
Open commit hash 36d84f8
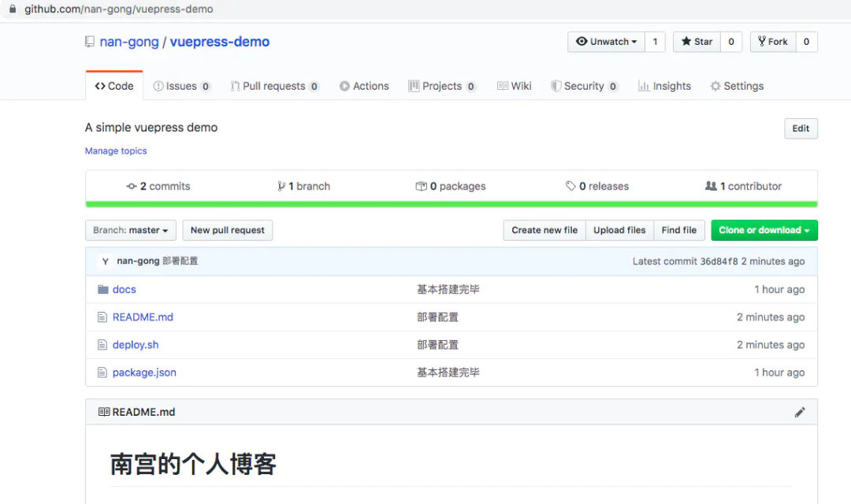pyautogui.click(x=719, y=261)
